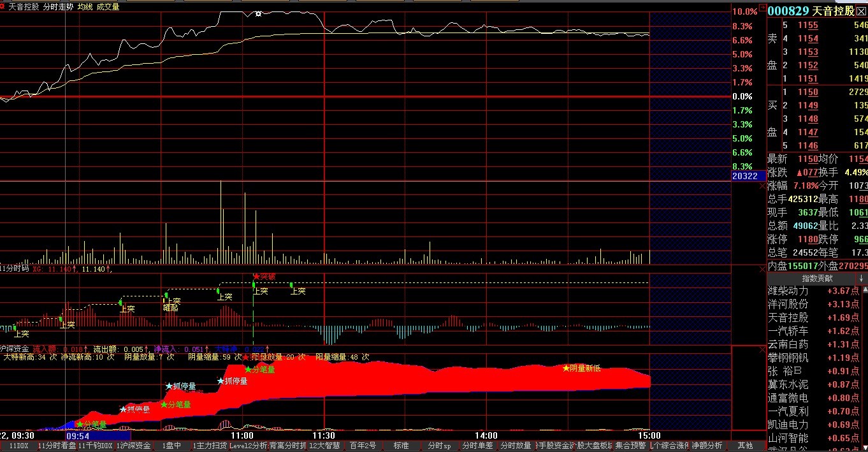This screenshot has height=452, width=868.
Task: Click the 分时走势 label in chart header
Action: (59, 6)
